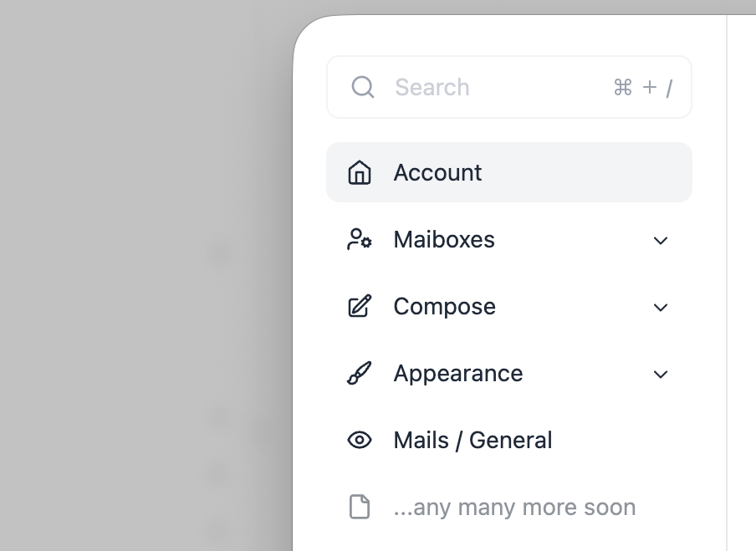Viewport: 756px width, 551px height.
Task: Click the paintbrush icon beside Appearance
Action: (x=360, y=374)
